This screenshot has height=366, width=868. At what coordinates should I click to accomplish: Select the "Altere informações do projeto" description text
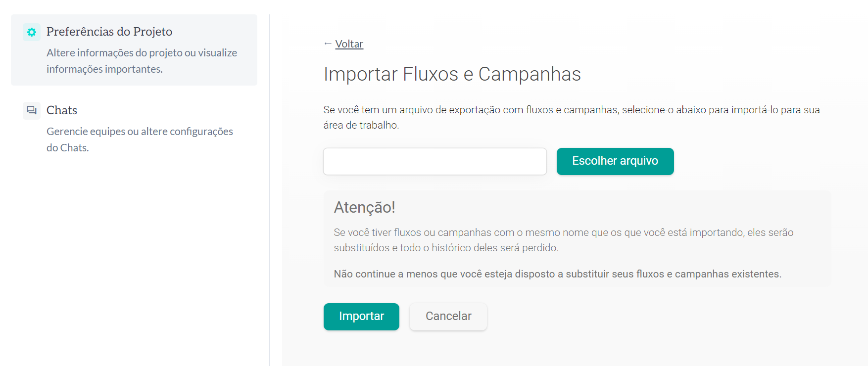[142, 53]
